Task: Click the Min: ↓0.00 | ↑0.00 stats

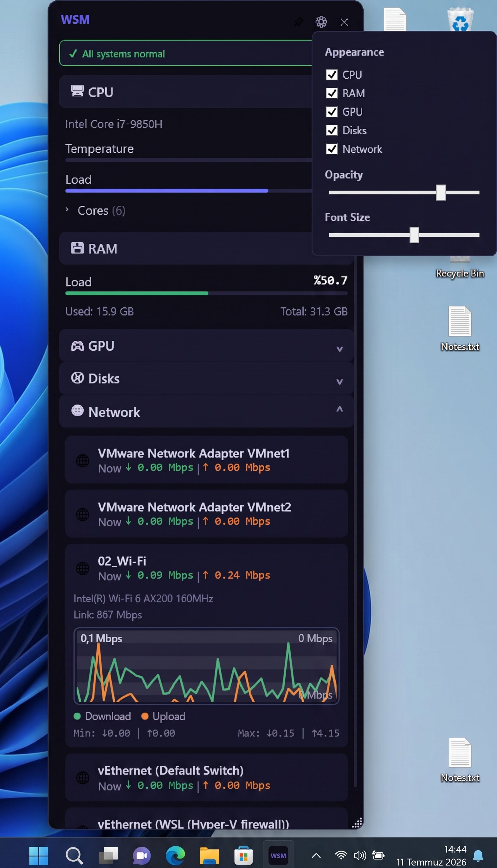Action: point(124,733)
